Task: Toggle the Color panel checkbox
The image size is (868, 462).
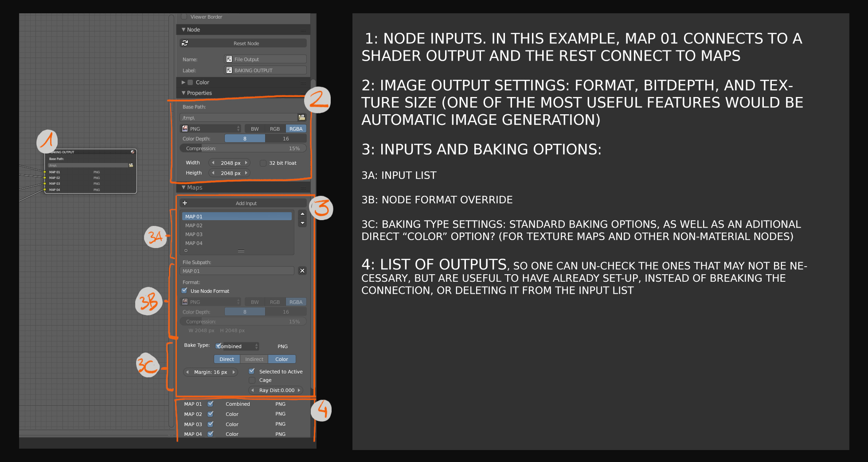Action: click(x=190, y=82)
